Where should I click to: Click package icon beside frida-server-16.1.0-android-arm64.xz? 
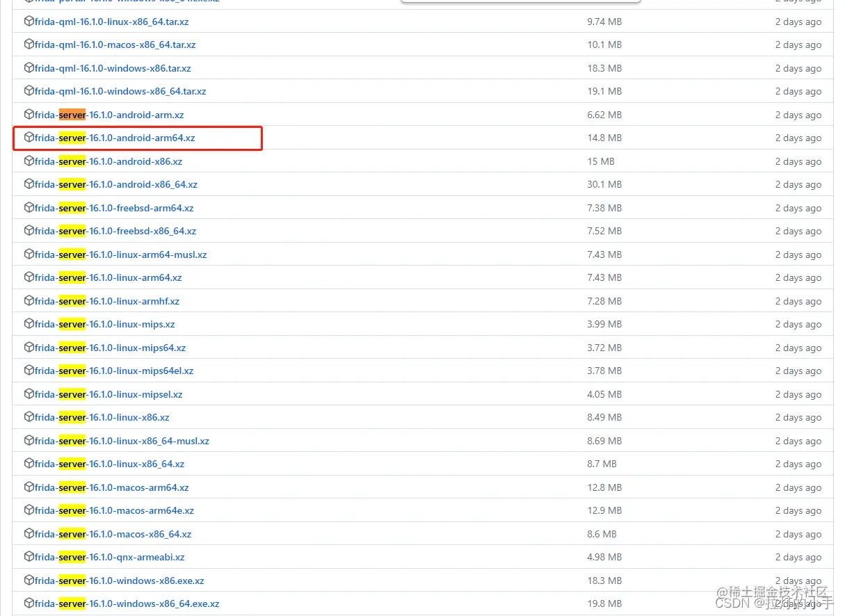point(29,138)
